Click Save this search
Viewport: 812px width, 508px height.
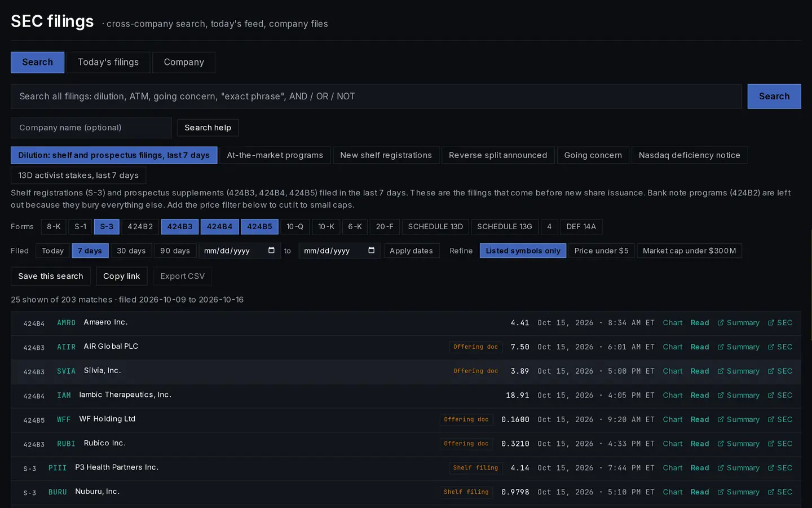[x=51, y=276]
